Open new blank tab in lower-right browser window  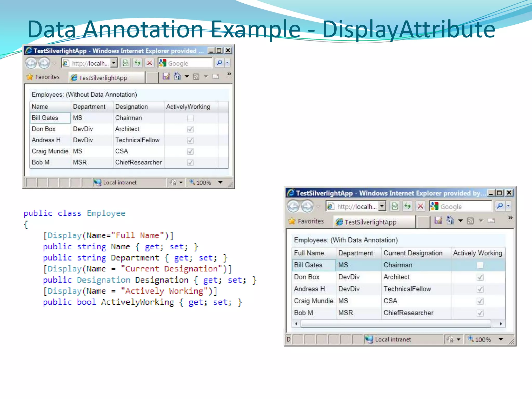423,222
